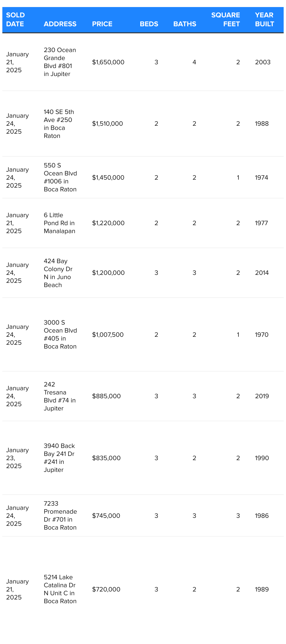
Task: Click the SQUARE FEET column header
Action: [226, 19]
